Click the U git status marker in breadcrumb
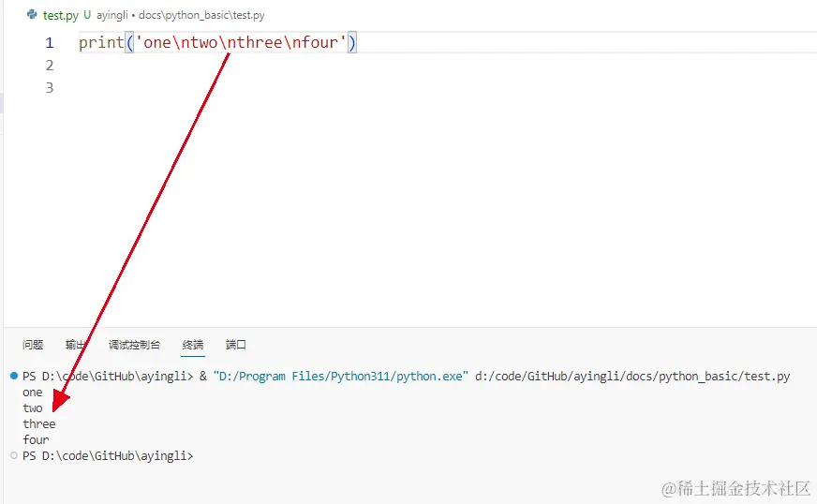This screenshot has width=817, height=504. coord(87,15)
